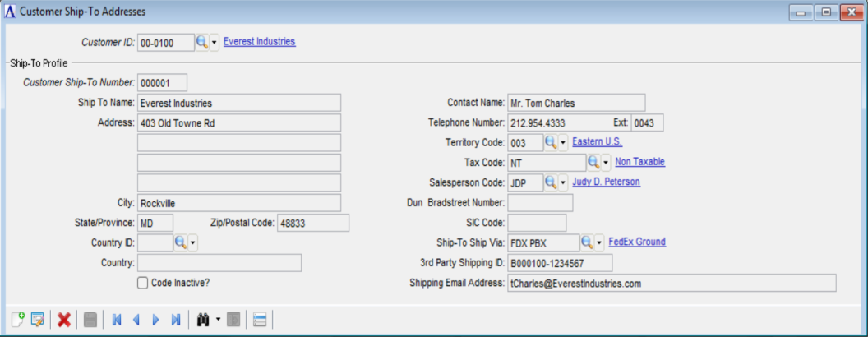The image size is (868, 337).
Task: Go to the previous record
Action: [136, 320]
